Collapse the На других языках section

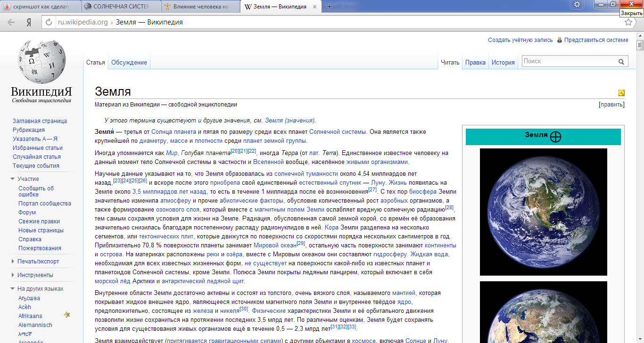pos(13,289)
